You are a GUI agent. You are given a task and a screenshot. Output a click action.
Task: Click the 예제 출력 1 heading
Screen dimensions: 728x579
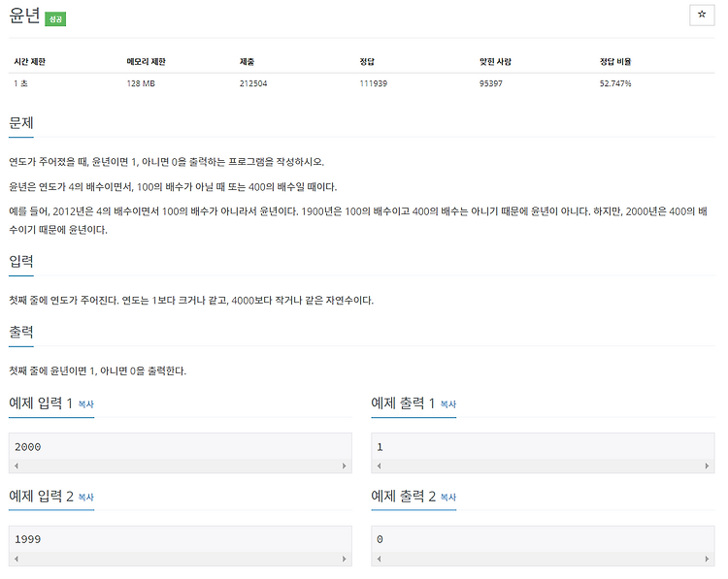403,403
